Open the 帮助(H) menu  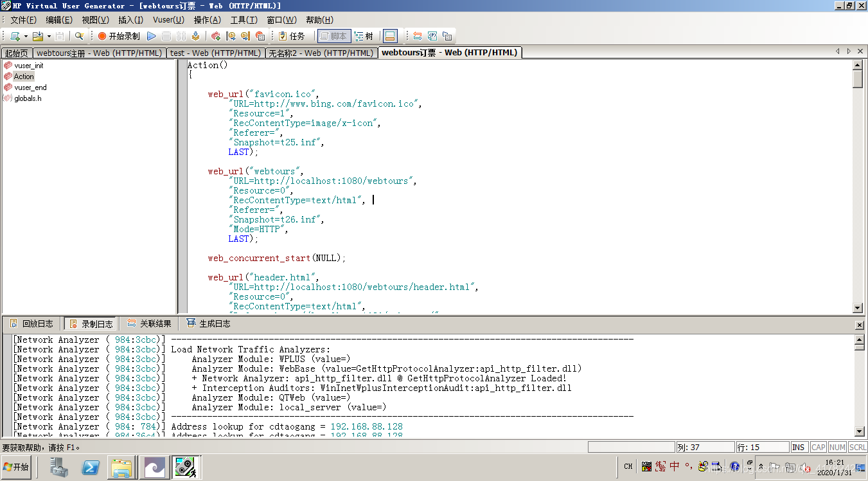tap(319, 20)
